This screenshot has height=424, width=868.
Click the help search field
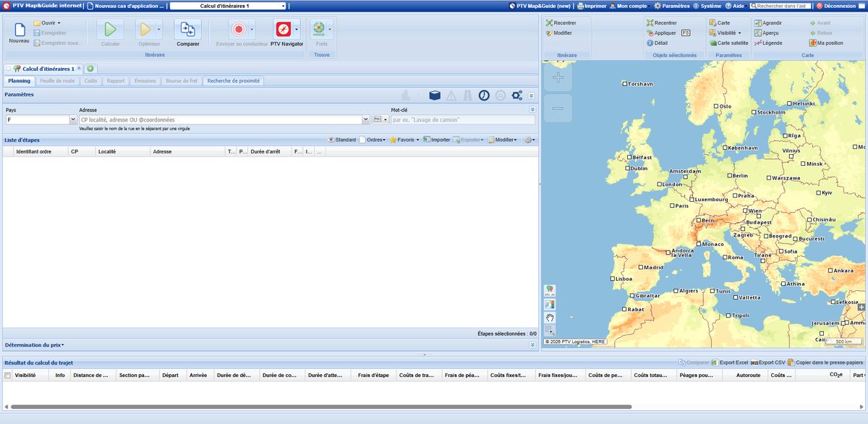coord(780,6)
